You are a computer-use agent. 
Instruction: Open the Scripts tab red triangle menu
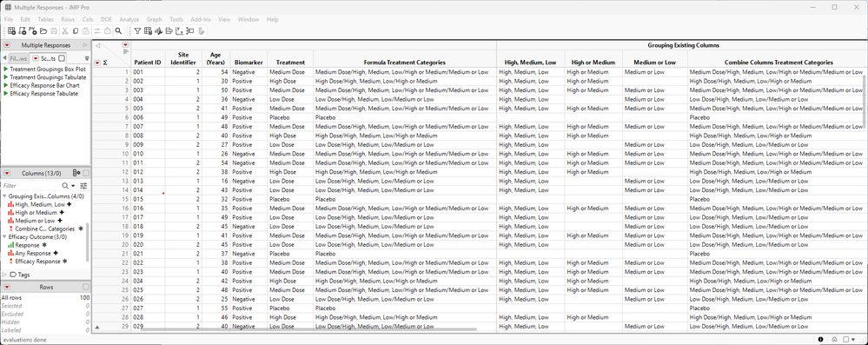click(x=36, y=58)
